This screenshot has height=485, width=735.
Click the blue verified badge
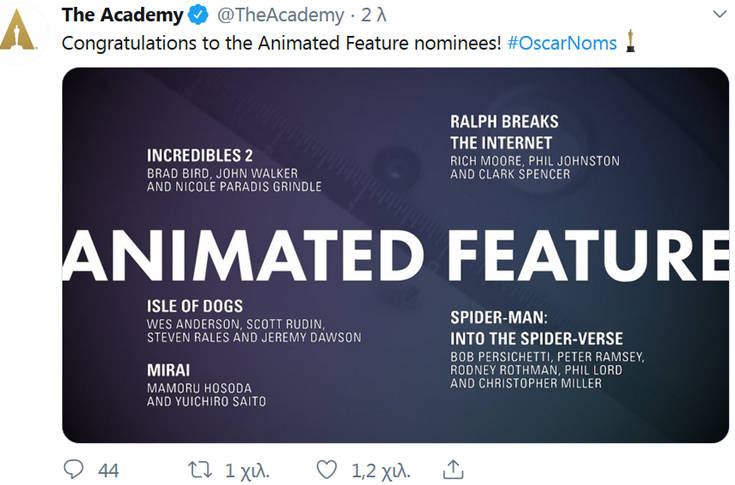(198, 15)
